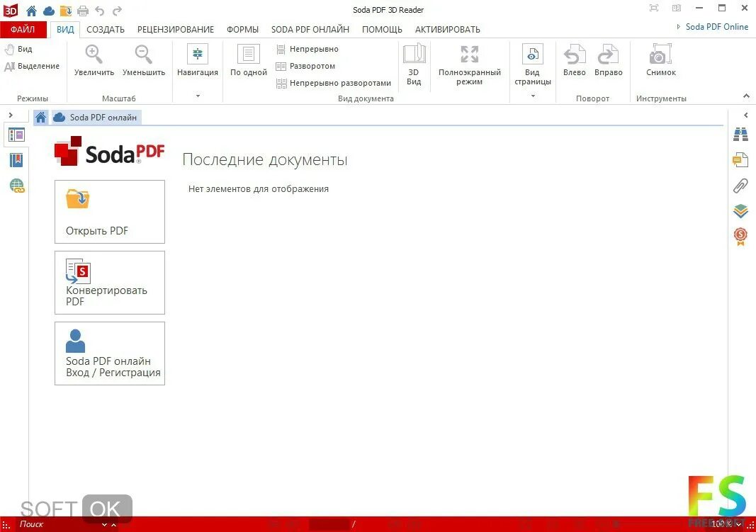Select the ВИД ribbon tab
Image resolution: width=756 pixels, height=532 pixels.
[65, 29]
